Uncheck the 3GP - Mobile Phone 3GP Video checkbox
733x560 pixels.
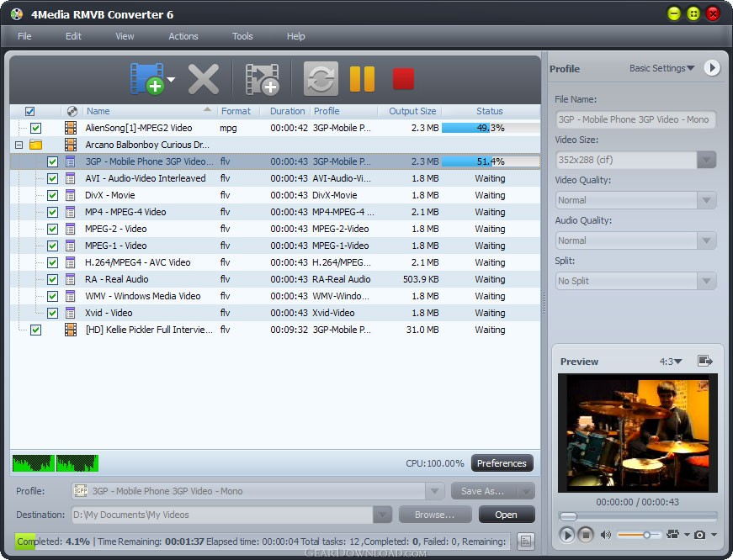pyautogui.click(x=52, y=161)
